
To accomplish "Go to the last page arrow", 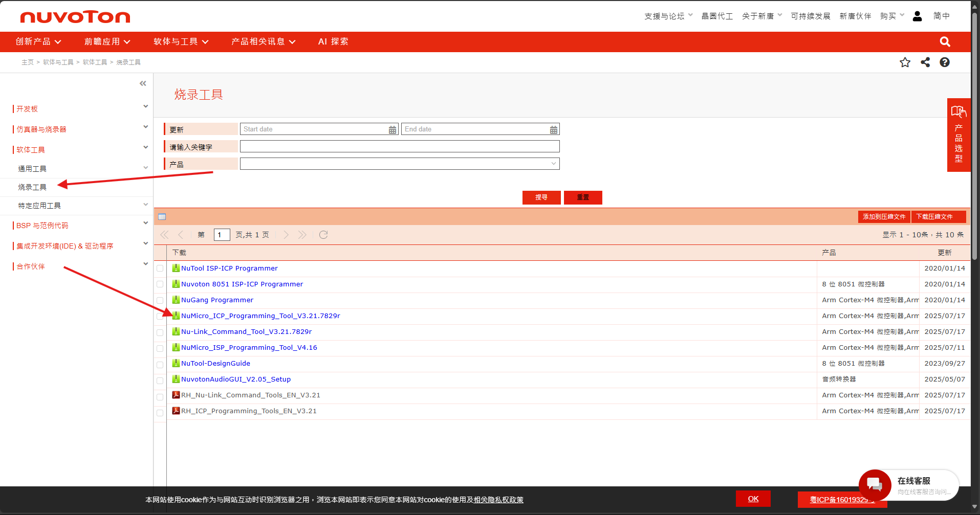I will tap(302, 235).
